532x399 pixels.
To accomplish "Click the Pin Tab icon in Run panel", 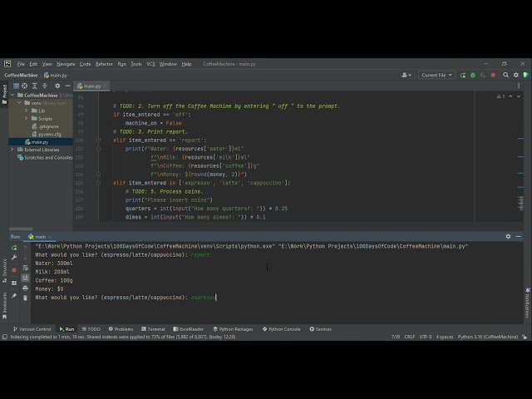I will click(x=14, y=296).
